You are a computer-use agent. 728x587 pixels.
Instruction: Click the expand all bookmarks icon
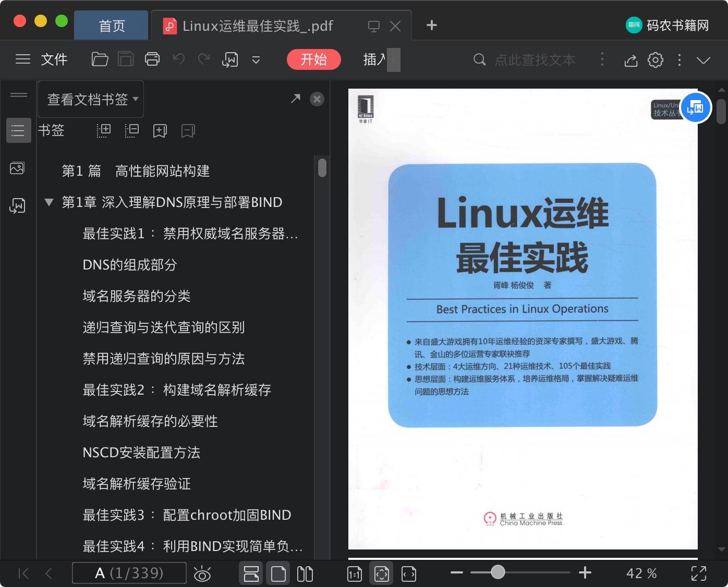point(104,130)
